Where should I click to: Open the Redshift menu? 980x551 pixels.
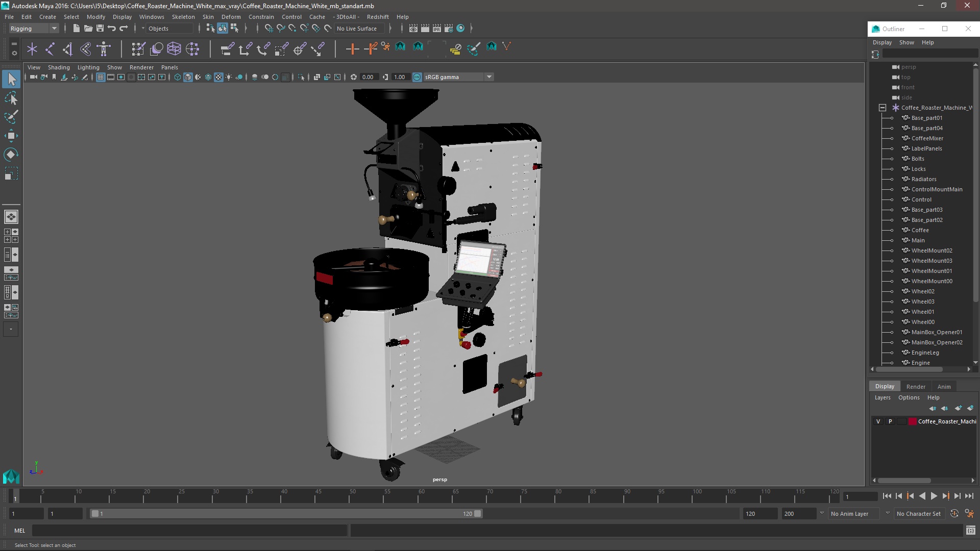[x=378, y=17]
